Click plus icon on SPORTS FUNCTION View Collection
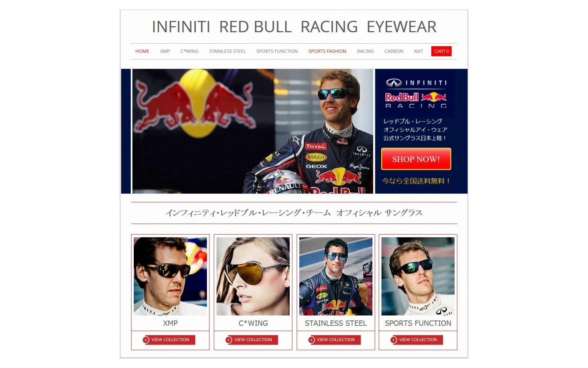 point(394,340)
